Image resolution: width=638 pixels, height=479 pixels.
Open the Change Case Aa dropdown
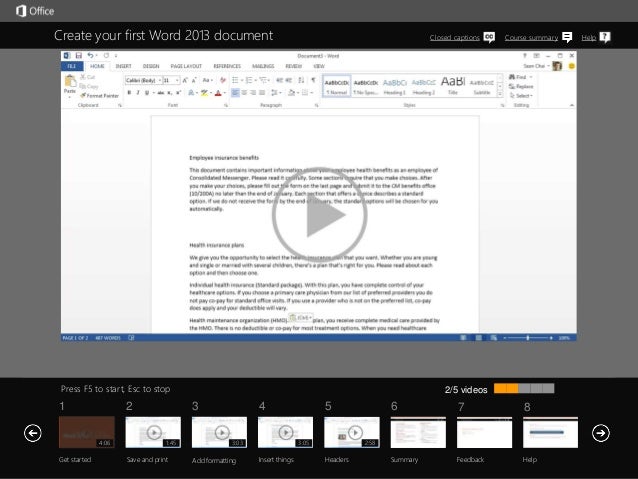click(x=207, y=80)
